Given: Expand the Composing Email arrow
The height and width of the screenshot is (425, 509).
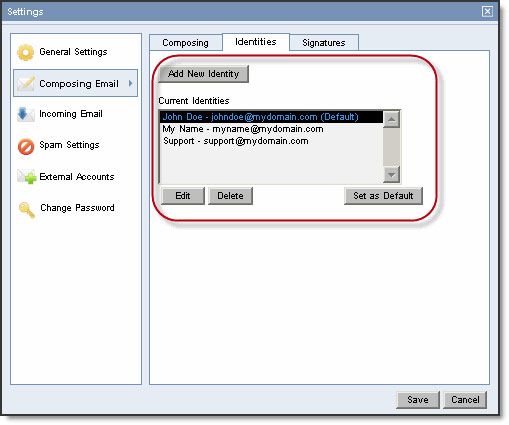Looking at the screenshot, I should pyautogui.click(x=131, y=83).
